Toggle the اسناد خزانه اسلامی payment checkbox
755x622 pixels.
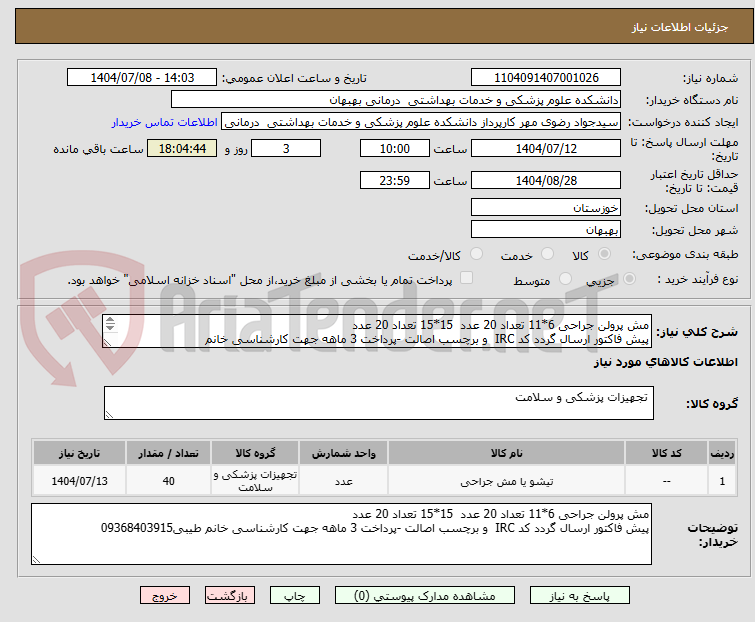[x=466, y=278]
